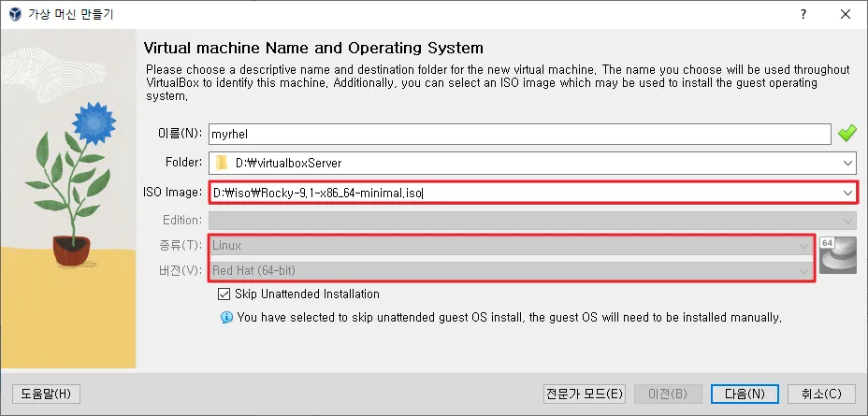
Task: Click the green valid-name checkmark icon
Action: [847, 134]
